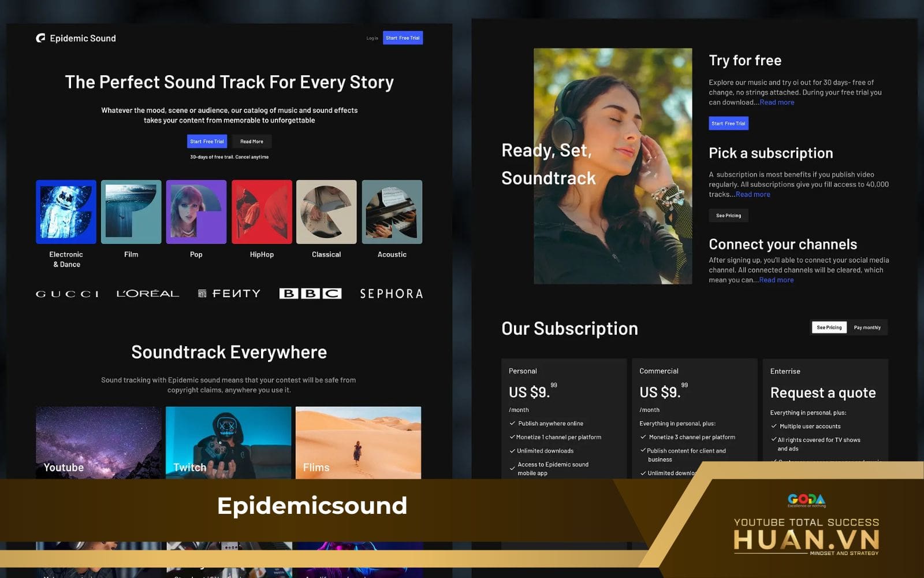Click Start Free Trial under the hero text
Viewport: 924px width, 578px height.
pyautogui.click(x=207, y=142)
